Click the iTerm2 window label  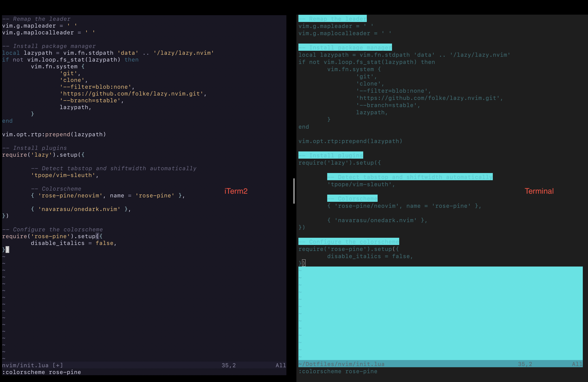pyautogui.click(x=236, y=191)
